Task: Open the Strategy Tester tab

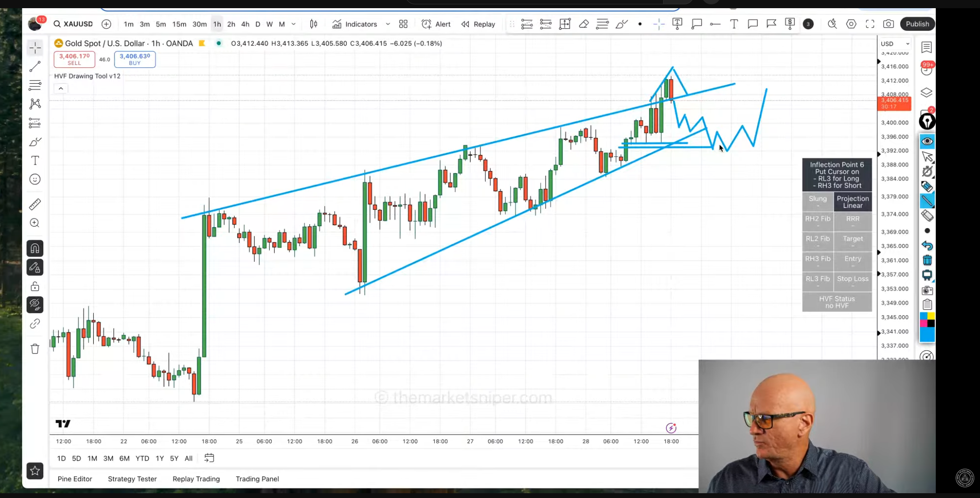Action: tap(132, 479)
